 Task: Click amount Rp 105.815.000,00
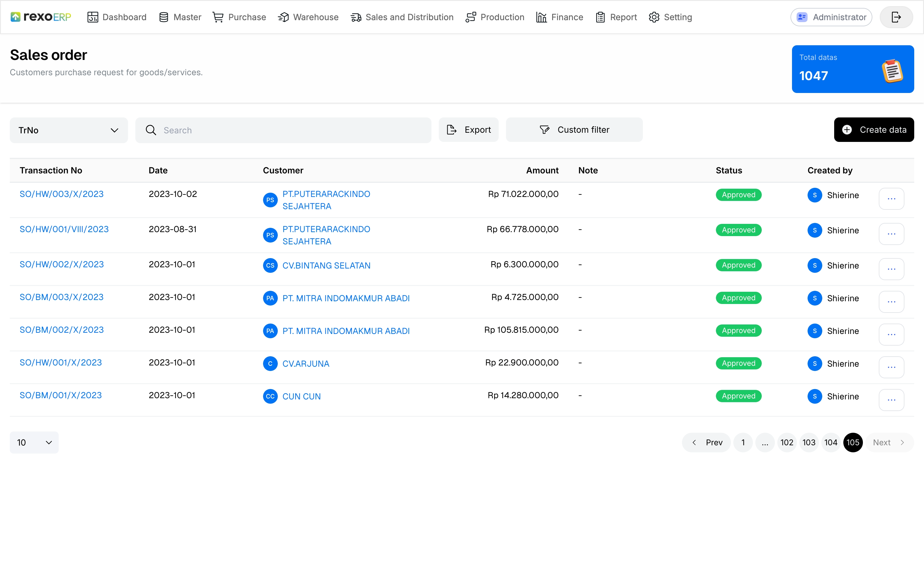point(521,330)
